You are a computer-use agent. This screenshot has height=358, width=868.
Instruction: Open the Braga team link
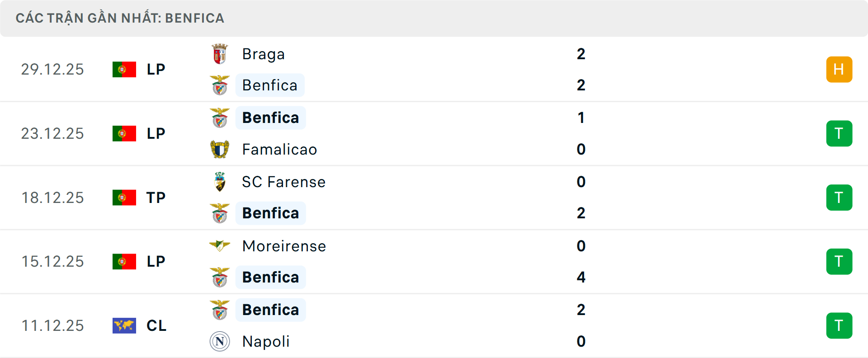coord(264,54)
